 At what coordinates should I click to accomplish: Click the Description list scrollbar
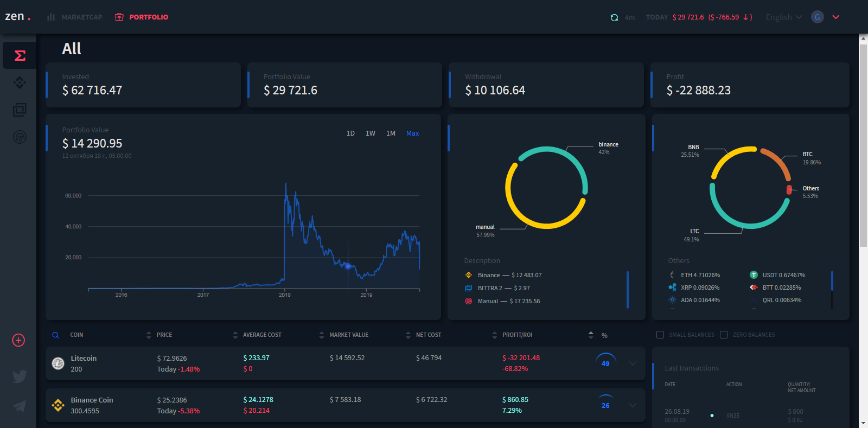pyautogui.click(x=628, y=290)
